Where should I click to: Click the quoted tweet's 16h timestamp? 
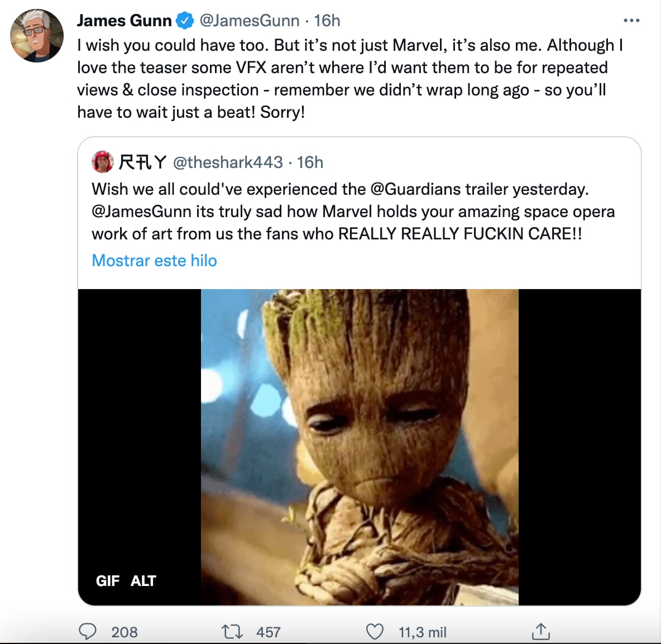[310, 162]
